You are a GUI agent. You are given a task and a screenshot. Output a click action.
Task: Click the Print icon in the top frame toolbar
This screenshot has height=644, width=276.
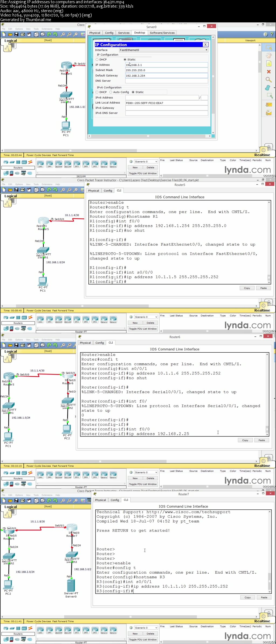(23, 34)
